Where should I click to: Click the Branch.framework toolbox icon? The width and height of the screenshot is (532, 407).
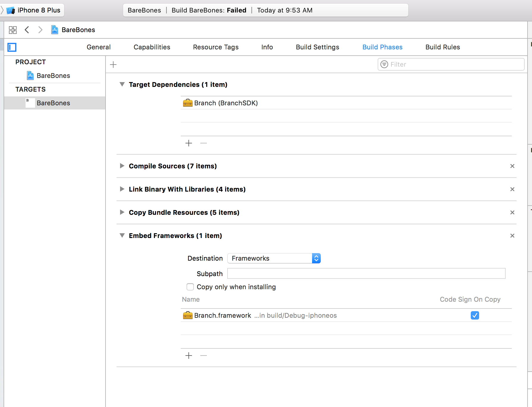[x=188, y=315]
